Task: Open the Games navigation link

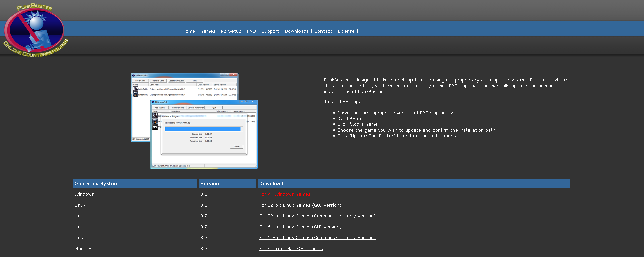Action: point(208,31)
